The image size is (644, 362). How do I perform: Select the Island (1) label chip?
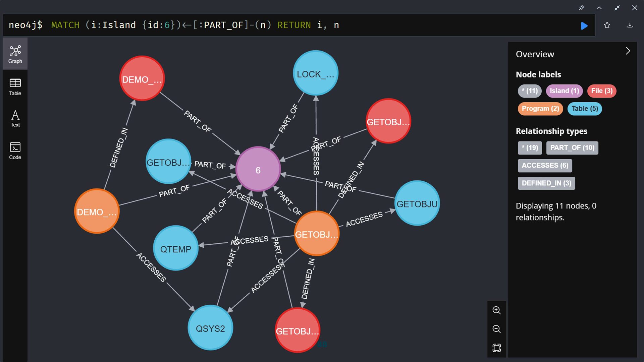[x=564, y=91]
